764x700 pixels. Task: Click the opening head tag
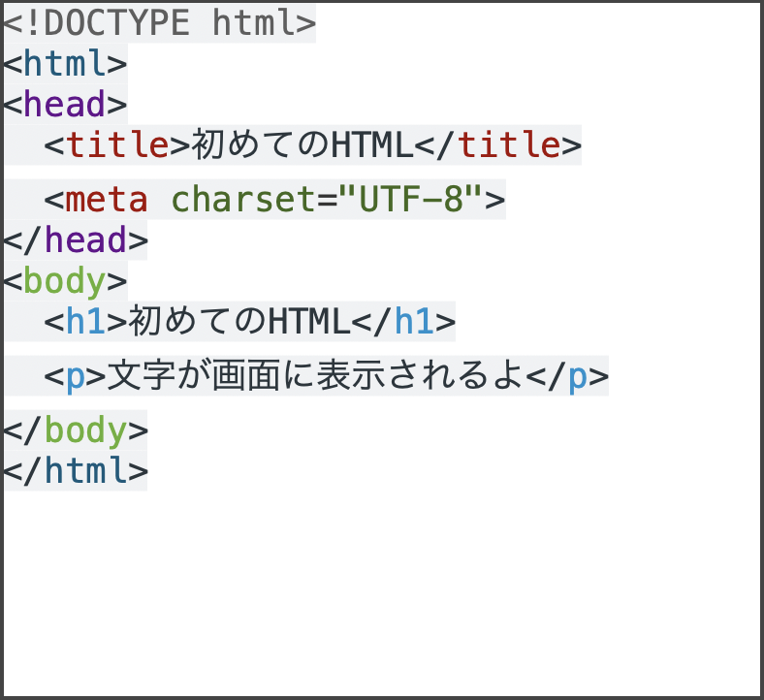point(65,104)
